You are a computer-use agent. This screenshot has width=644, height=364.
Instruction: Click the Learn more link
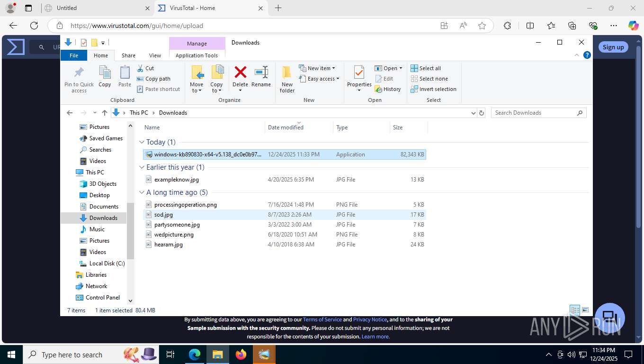coord(376,337)
